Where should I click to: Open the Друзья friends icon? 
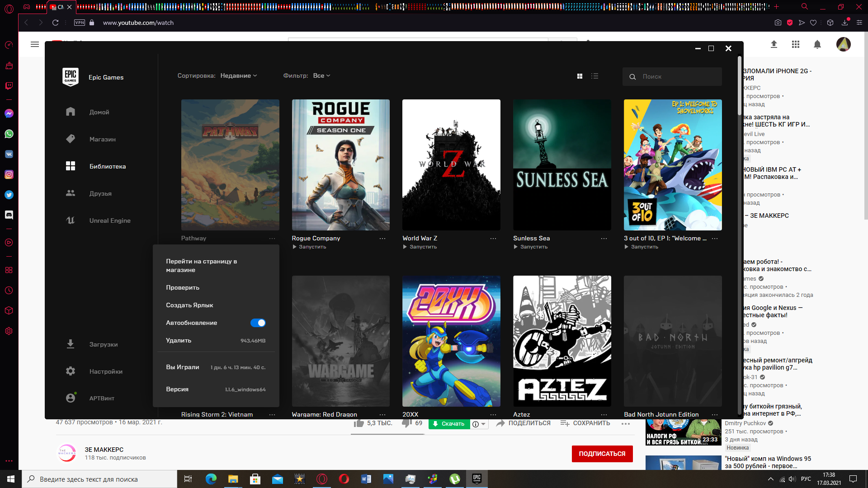coord(71,193)
